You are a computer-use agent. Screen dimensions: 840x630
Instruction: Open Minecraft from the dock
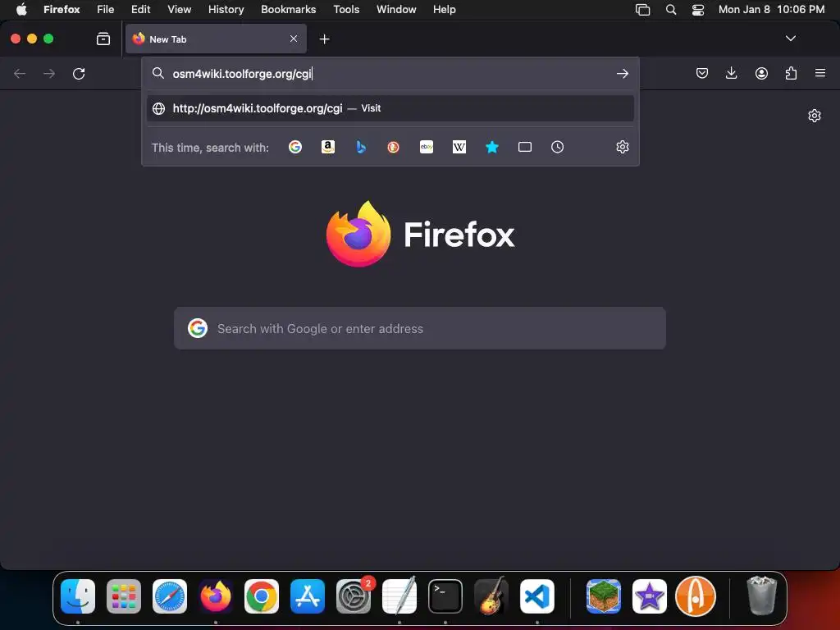(x=603, y=596)
